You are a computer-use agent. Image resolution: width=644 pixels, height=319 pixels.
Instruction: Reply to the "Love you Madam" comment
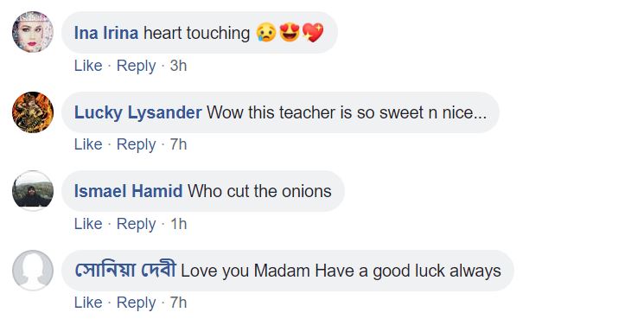click(136, 303)
